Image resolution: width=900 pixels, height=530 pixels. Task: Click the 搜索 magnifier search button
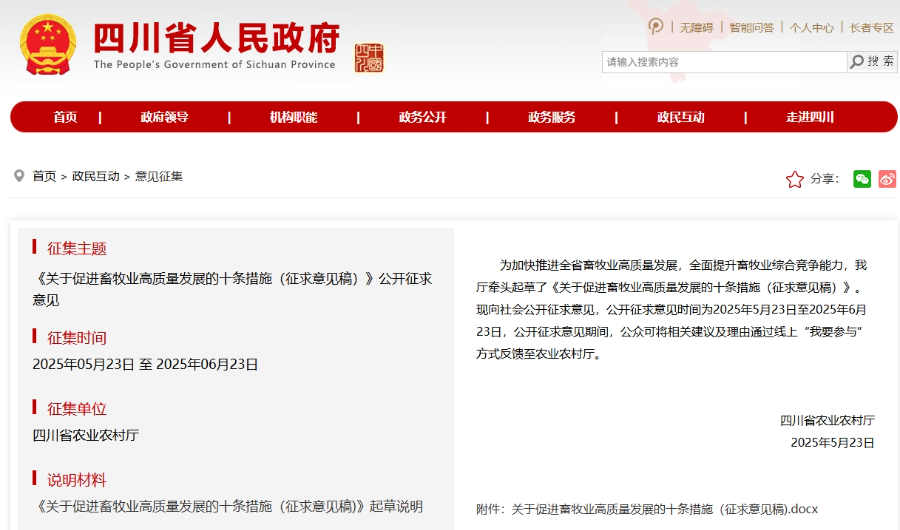(872, 62)
